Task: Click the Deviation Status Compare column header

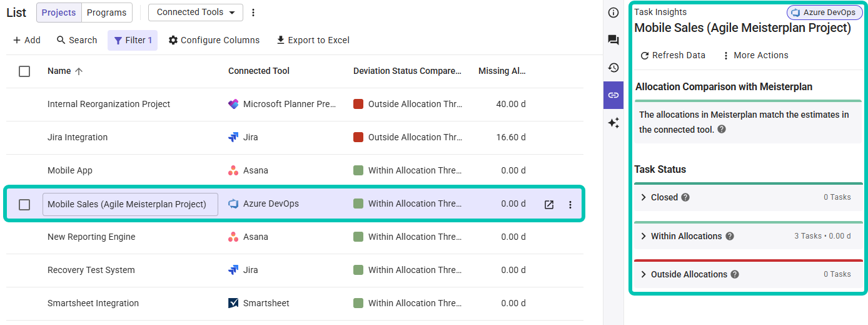Action: pos(407,71)
